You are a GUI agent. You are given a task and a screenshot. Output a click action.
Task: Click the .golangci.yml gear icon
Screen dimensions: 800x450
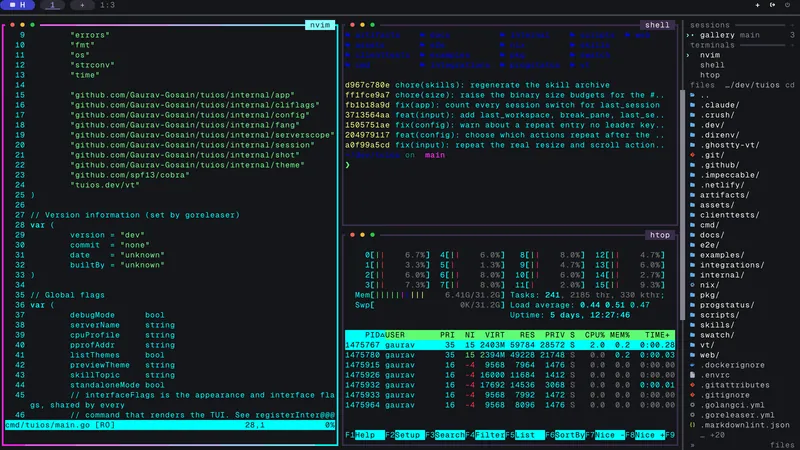[x=692, y=405]
